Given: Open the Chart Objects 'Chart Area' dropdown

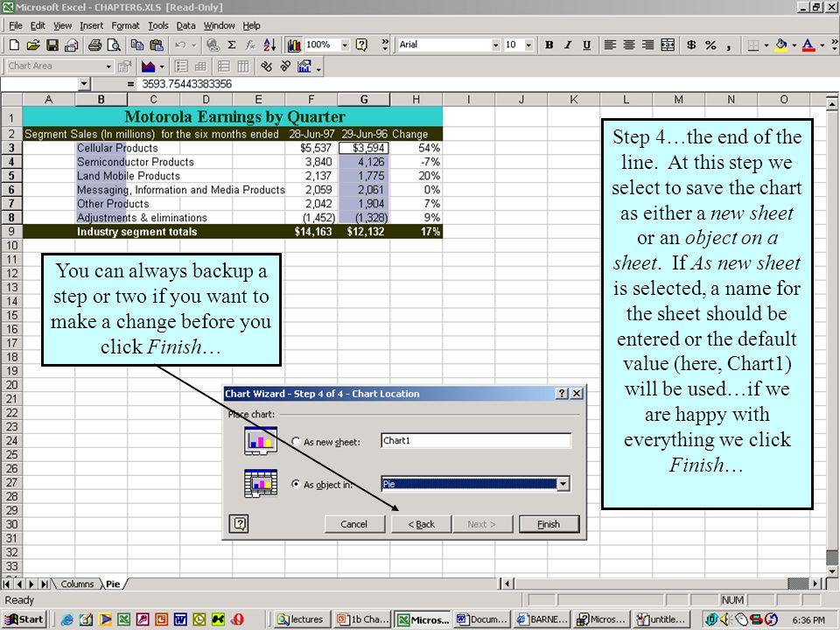Looking at the screenshot, I should (x=108, y=66).
